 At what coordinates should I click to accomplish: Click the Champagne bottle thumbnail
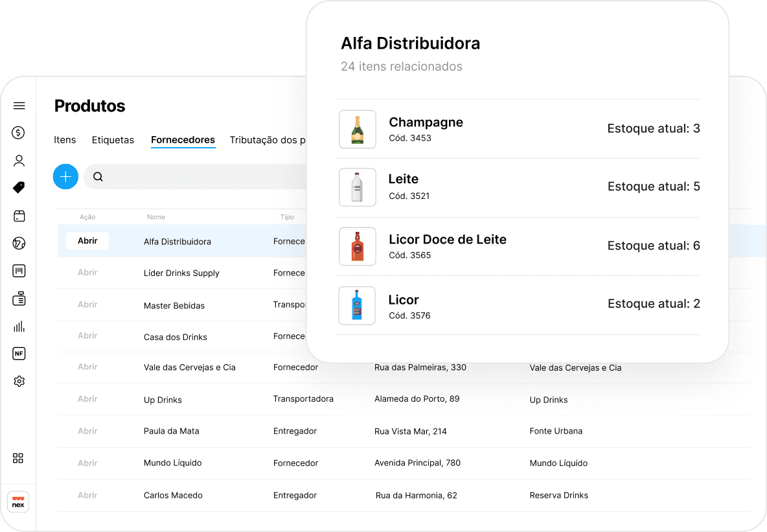coord(358,129)
